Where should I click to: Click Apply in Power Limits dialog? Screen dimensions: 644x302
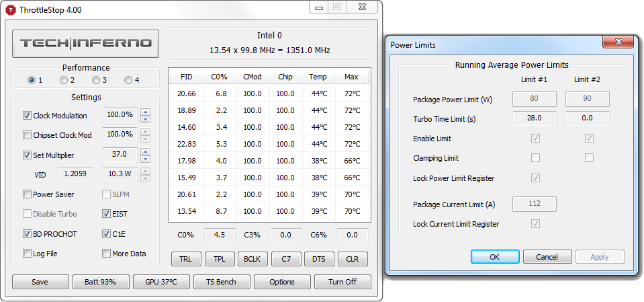(x=600, y=257)
